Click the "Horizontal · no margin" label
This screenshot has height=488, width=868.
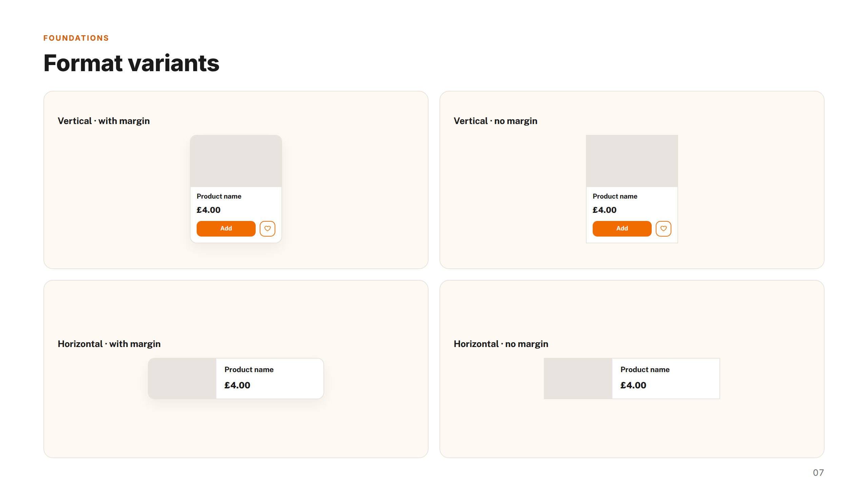501,344
